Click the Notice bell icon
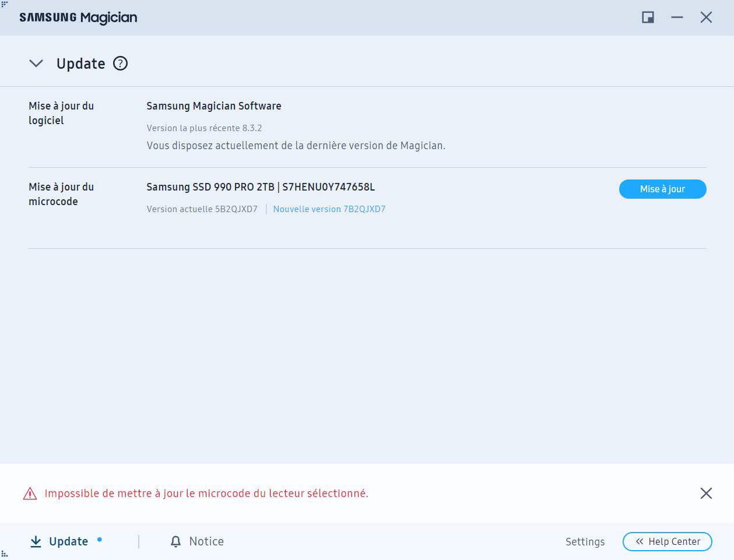The height and width of the screenshot is (560, 734). click(175, 542)
